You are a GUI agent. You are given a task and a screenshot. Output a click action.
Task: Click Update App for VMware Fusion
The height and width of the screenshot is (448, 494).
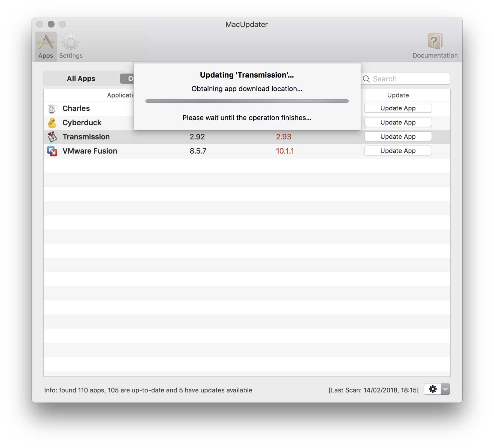click(x=398, y=151)
